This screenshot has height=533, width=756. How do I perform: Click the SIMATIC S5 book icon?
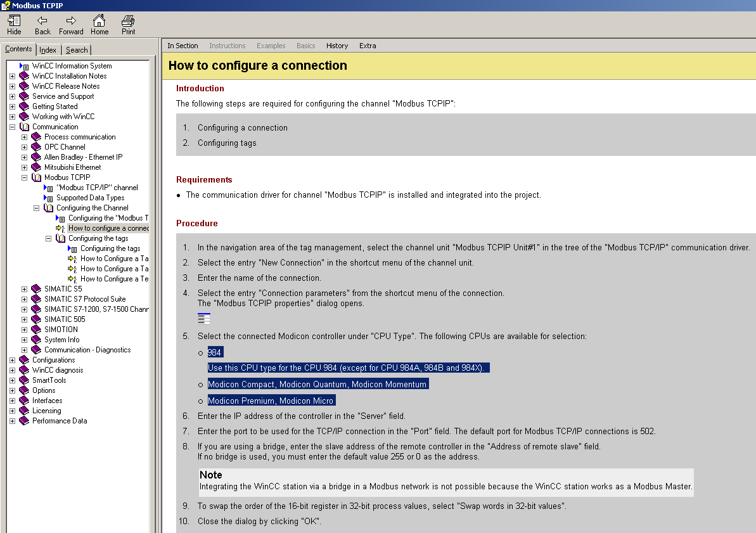pyautogui.click(x=36, y=289)
